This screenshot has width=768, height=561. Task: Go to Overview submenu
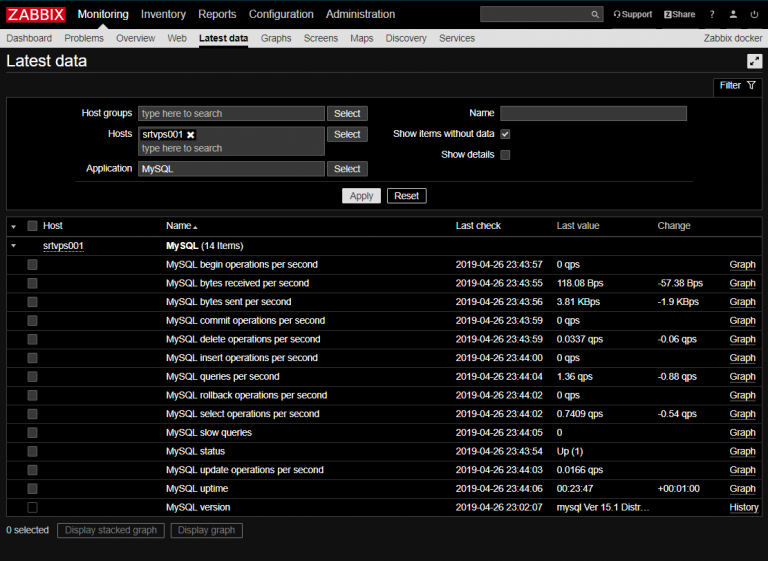(136, 38)
